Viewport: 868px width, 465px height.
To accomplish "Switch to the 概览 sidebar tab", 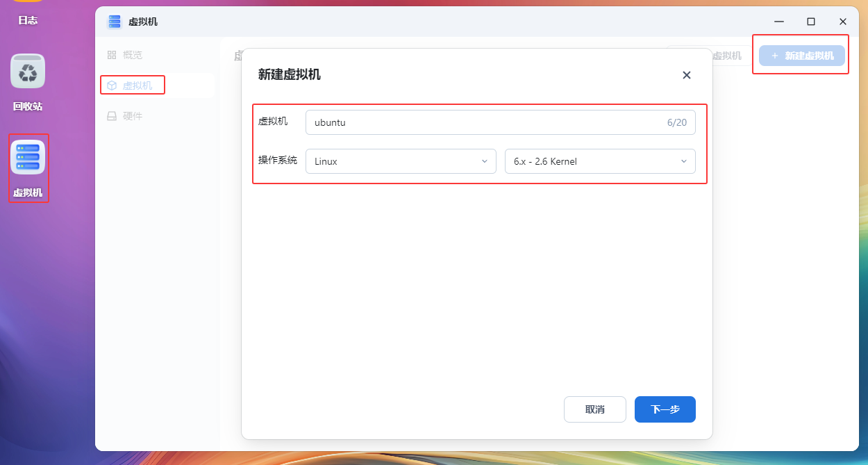I will (x=132, y=55).
